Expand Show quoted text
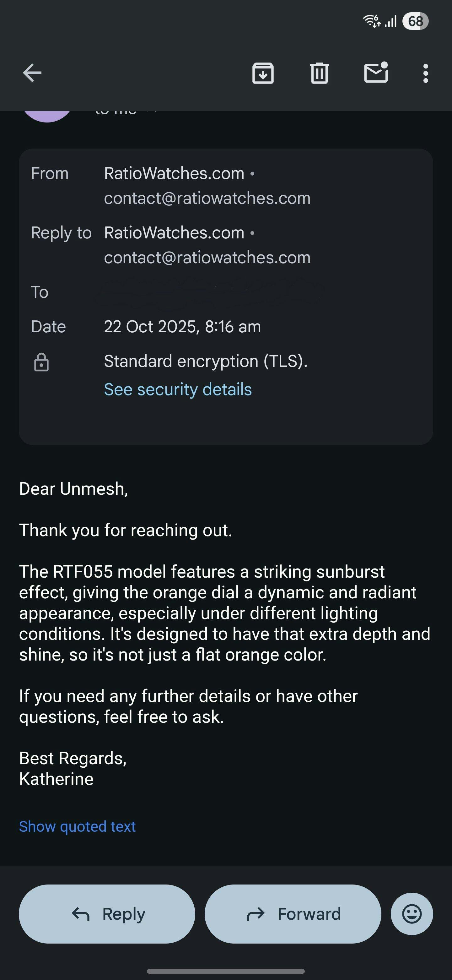The image size is (452, 980). (x=77, y=826)
